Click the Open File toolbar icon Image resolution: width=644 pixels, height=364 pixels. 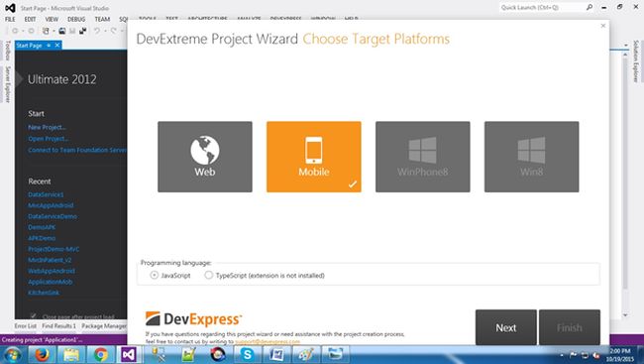tap(62, 31)
